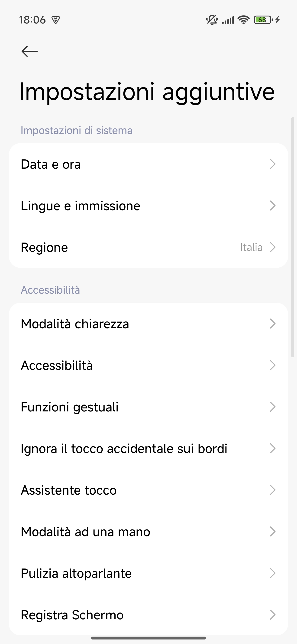Screen dimensions: 297x644
Task: Tap the battery level indicator
Action: coord(263,20)
